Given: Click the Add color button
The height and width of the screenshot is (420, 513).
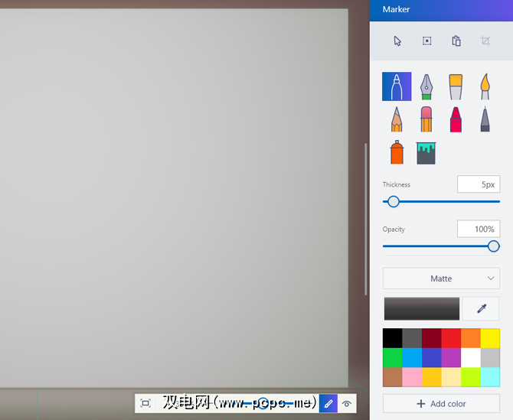Looking at the screenshot, I should point(441,404).
